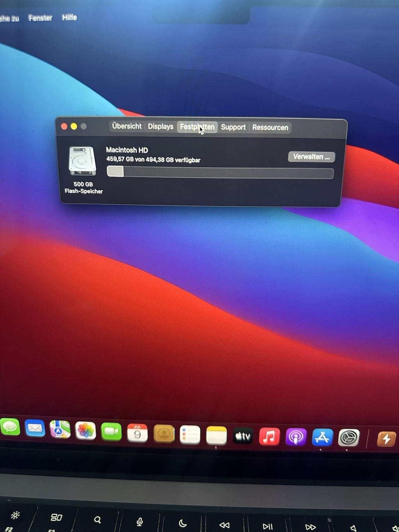The image size is (399, 532).
Task: Close the system info window
Action: click(64, 126)
